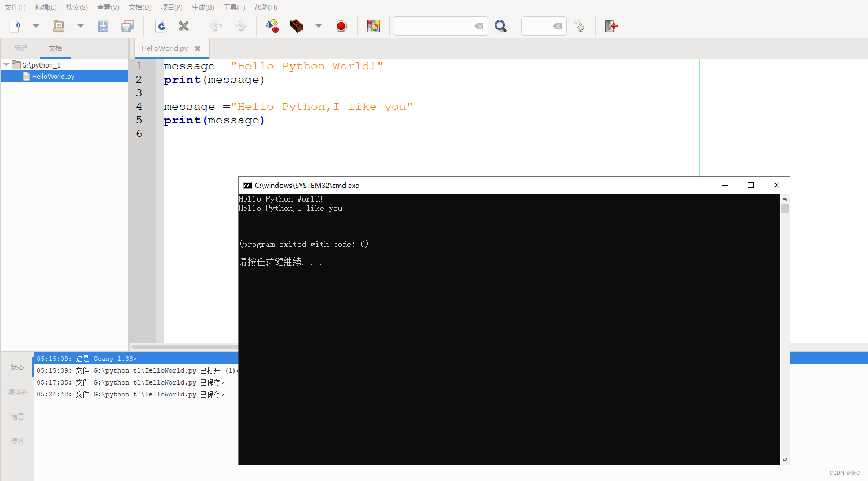
Task: Select the 'Geany 1.38' status log line
Action: 136,359
